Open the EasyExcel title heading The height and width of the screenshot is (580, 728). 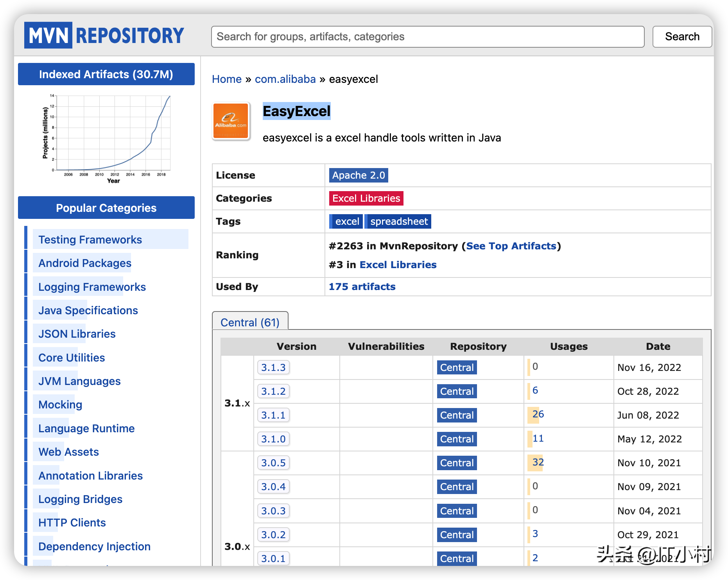pos(297,111)
